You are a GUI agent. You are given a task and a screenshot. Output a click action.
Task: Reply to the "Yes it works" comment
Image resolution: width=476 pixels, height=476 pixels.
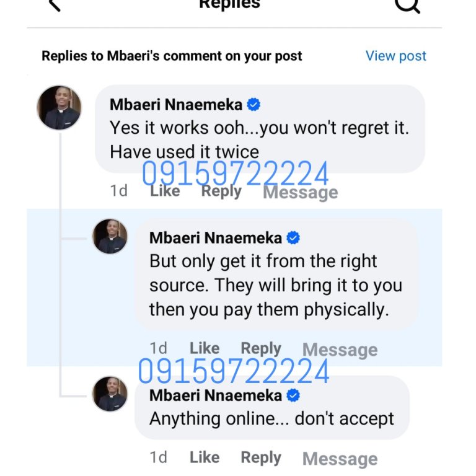(221, 191)
